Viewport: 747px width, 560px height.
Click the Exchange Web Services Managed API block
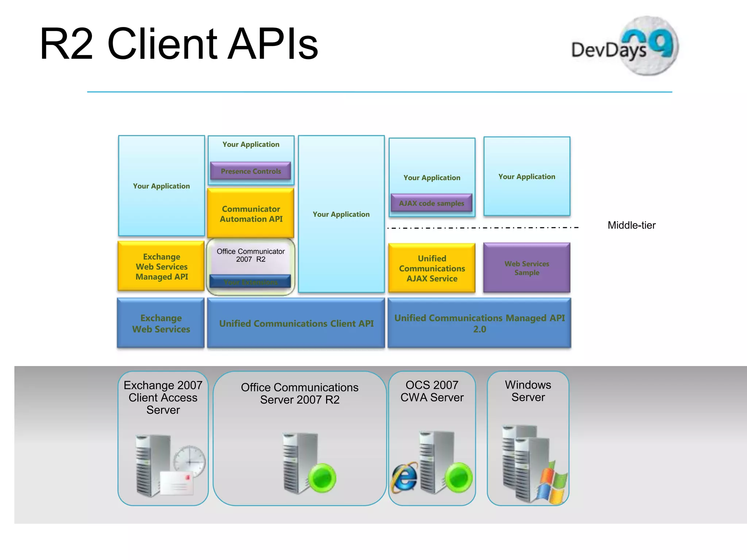[x=161, y=267]
